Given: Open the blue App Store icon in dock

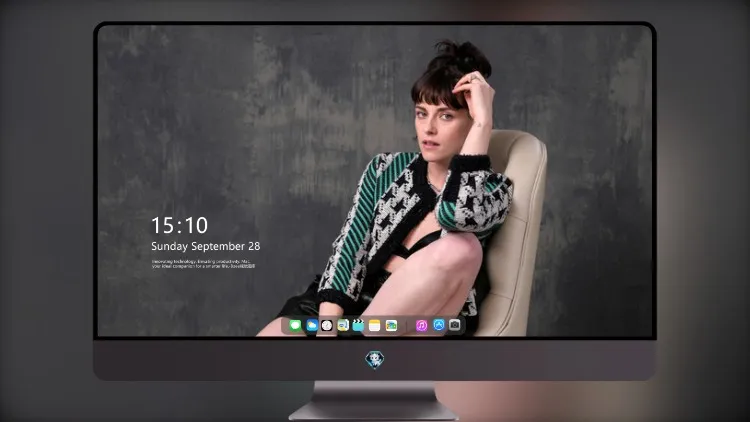Looking at the screenshot, I should tap(439, 325).
